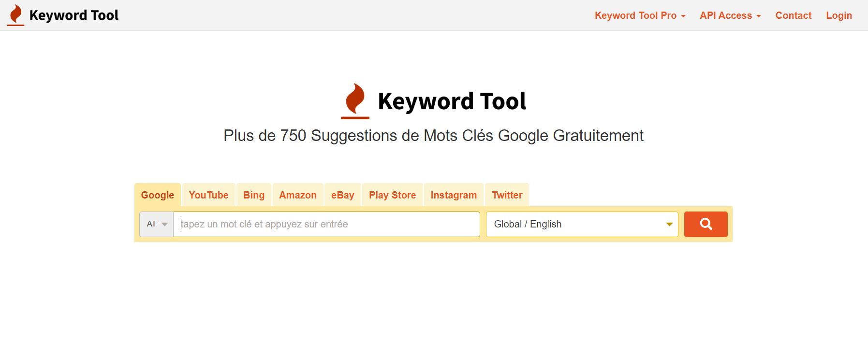The height and width of the screenshot is (353, 868).
Task: Click the Keyword Tool header brand text
Action: 74,15
